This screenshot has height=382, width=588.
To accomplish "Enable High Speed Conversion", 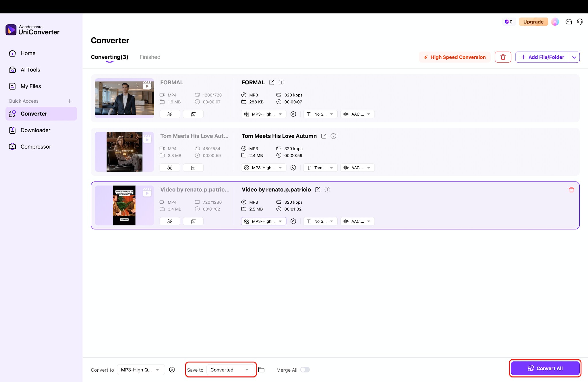I will (454, 57).
